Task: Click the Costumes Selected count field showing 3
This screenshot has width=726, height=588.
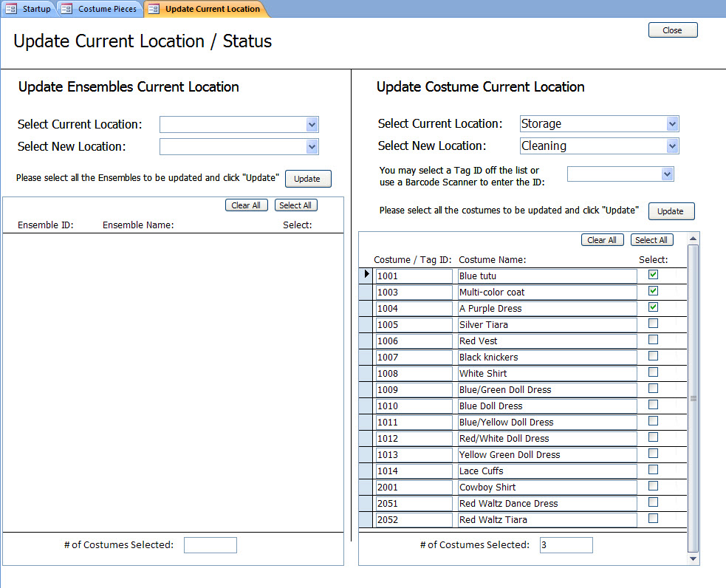Action: 566,545
